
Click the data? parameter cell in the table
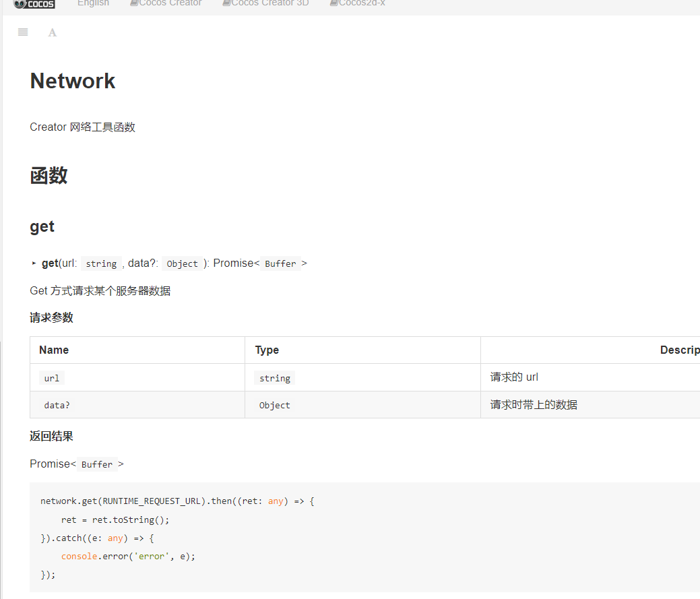57,405
